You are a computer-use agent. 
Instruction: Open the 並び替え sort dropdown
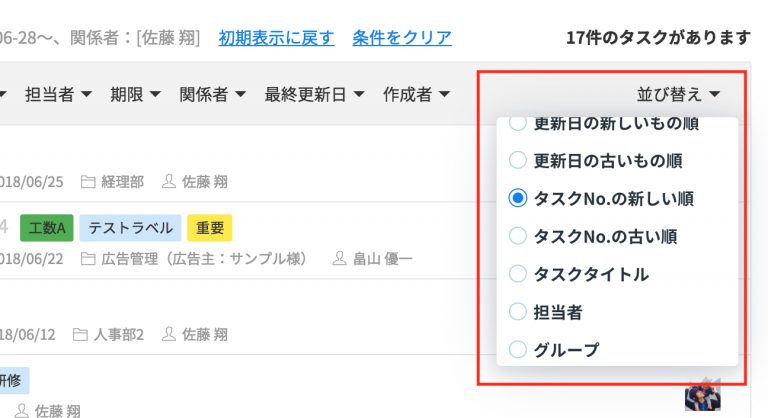tap(678, 94)
